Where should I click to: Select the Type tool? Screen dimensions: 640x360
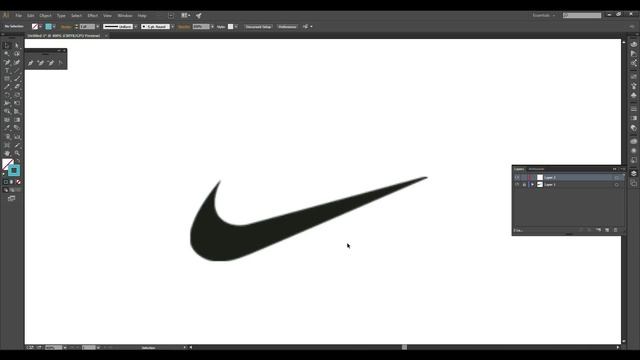pos(7,70)
